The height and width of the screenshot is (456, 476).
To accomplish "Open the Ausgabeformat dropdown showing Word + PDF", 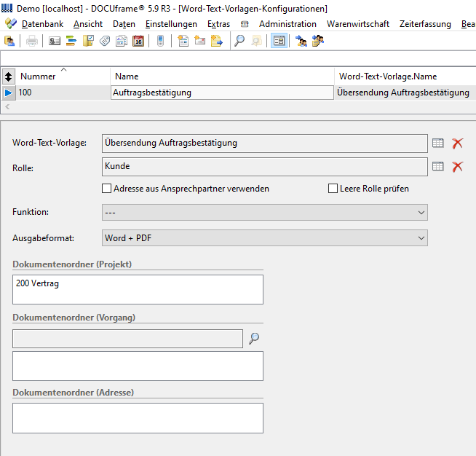I will 265,238.
